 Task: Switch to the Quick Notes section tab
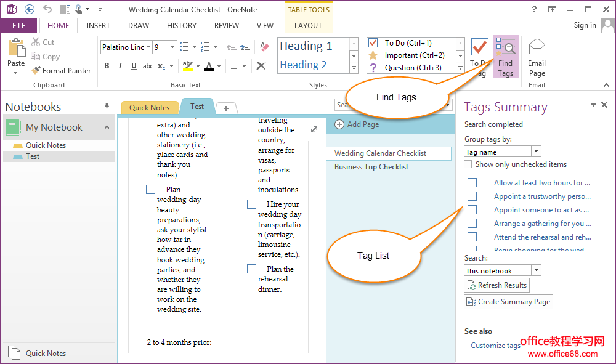click(x=149, y=107)
